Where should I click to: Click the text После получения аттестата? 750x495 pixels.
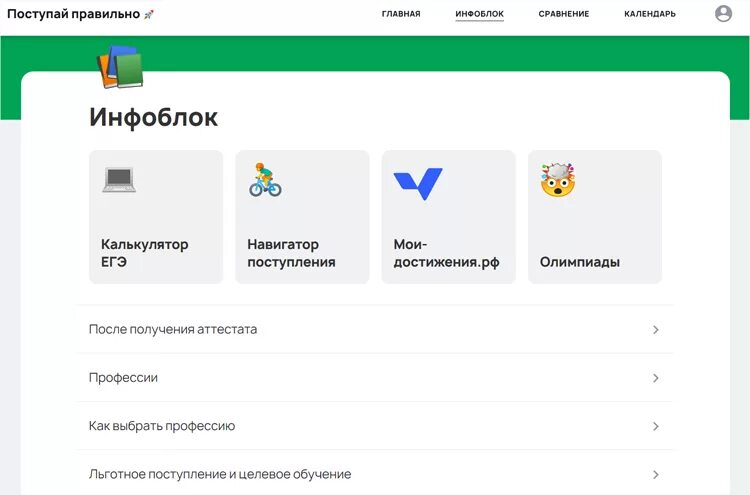click(x=173, y=329)
